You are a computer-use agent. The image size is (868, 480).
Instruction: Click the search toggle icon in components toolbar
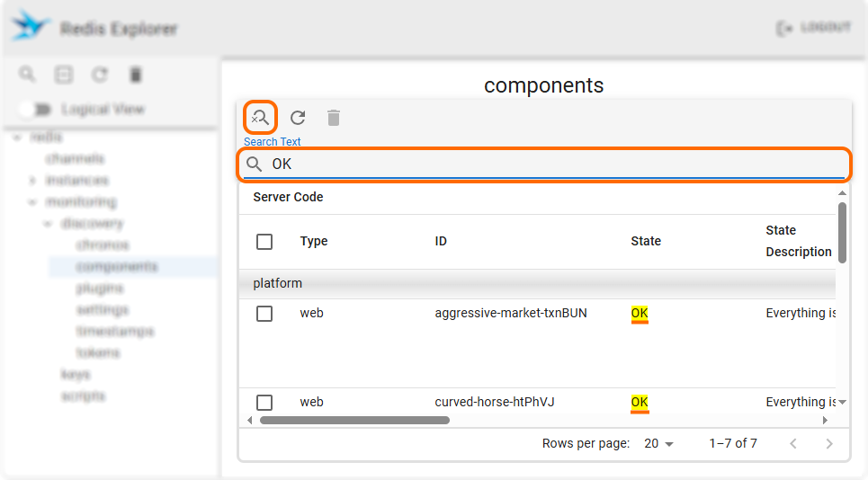(260, 118)
